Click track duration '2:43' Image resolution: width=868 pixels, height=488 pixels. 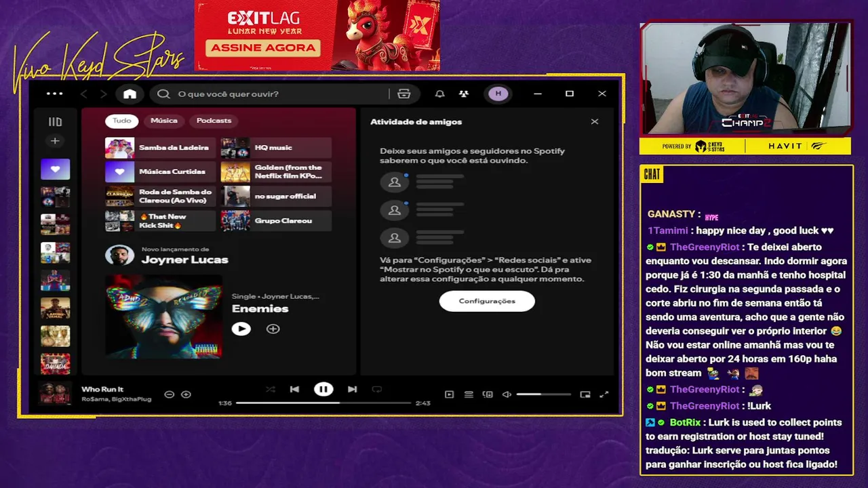[x=422, y=403]
